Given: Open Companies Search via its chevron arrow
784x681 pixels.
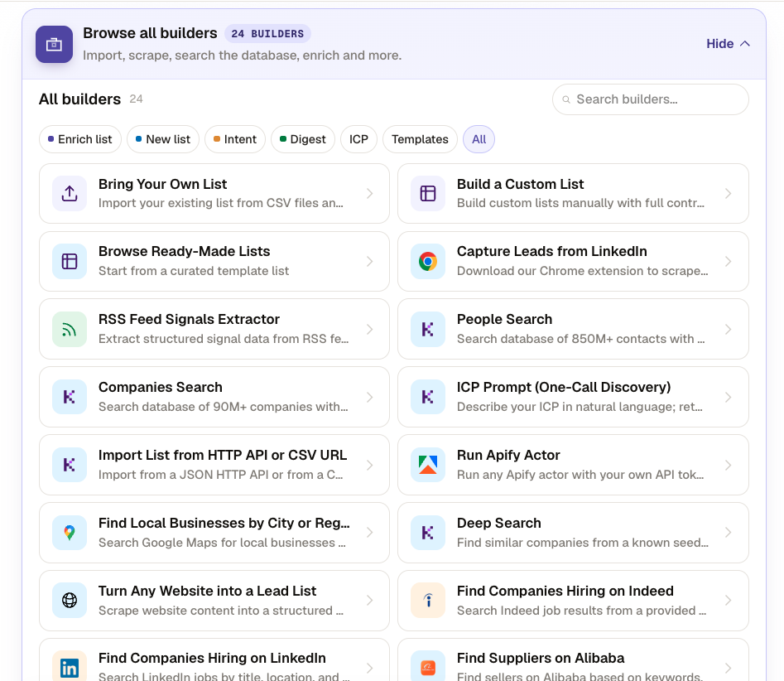Looking at the screenshot, I should [369, 398].
